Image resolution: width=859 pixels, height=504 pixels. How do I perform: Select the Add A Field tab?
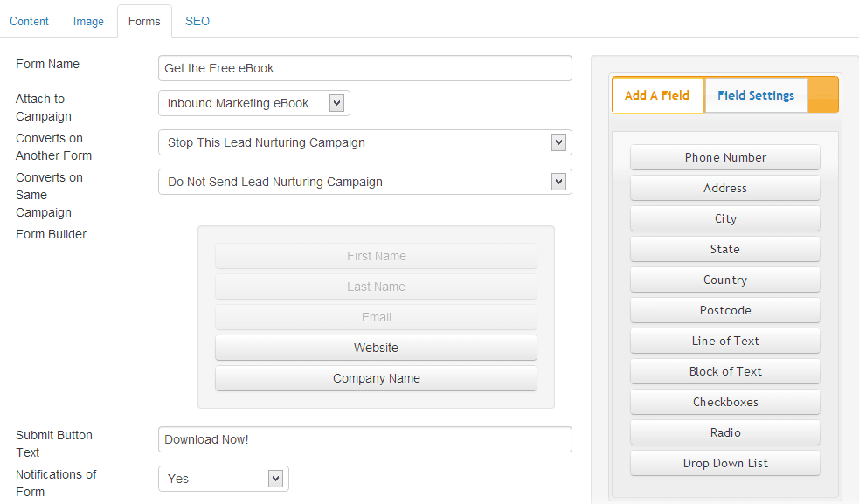(657, 95)
